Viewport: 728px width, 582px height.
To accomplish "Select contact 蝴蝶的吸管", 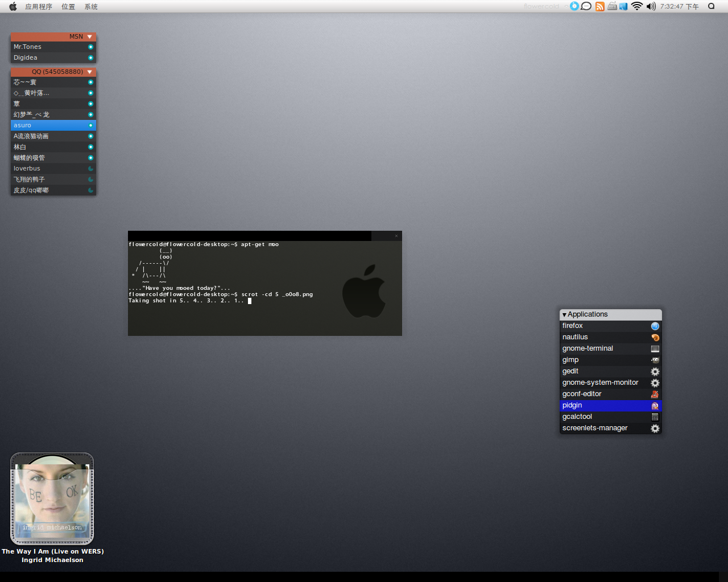I will pyautogui.click(x=53, y=158).
